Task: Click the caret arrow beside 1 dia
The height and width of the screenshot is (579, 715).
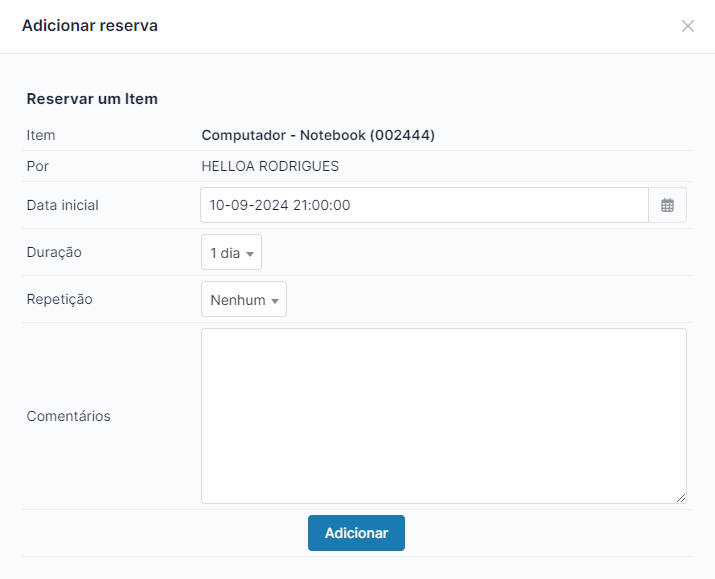Action: 250,254
